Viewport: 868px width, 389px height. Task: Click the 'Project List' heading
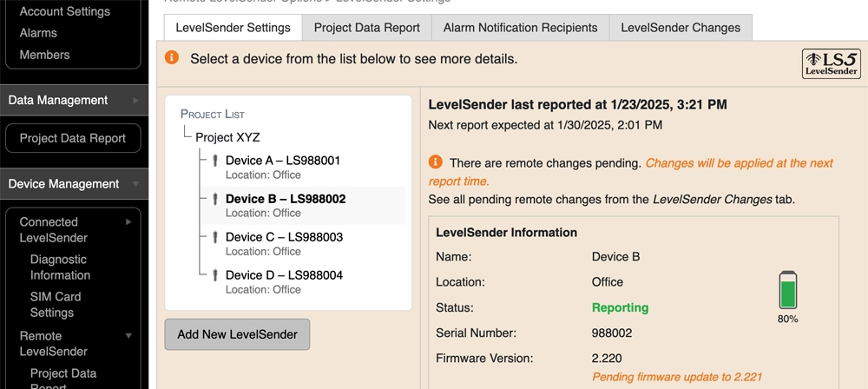click(213, 114)
